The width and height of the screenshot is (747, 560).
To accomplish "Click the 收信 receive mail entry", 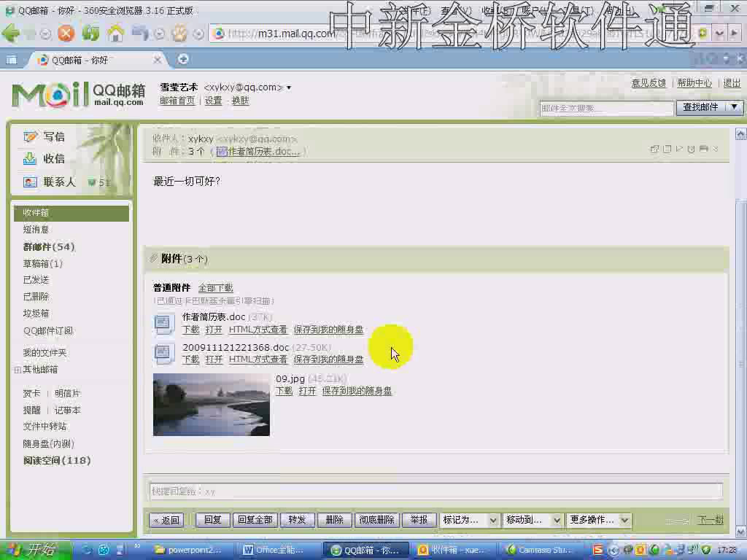I will [x=44, y=158].
